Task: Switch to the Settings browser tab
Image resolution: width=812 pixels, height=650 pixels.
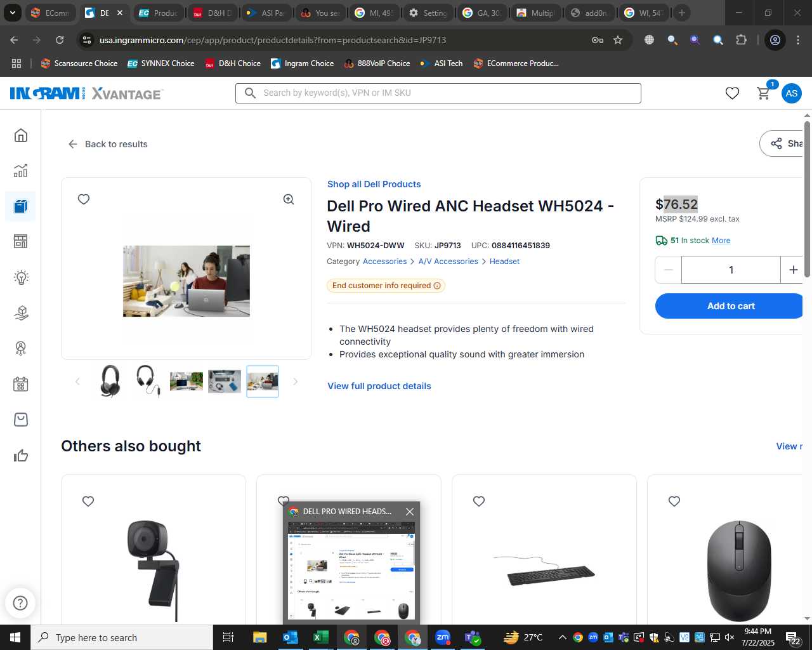Action: coord(429,13)
